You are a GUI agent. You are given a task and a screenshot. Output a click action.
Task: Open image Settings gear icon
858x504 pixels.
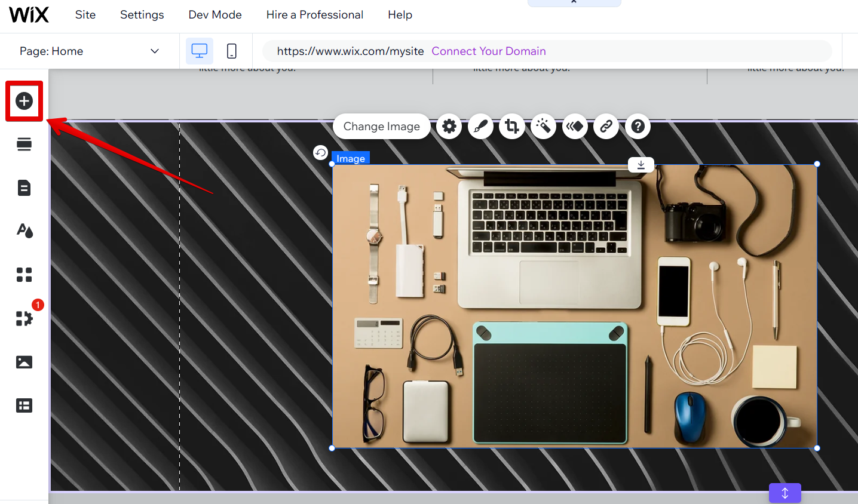pyautogui.click(x=449, y=127)
